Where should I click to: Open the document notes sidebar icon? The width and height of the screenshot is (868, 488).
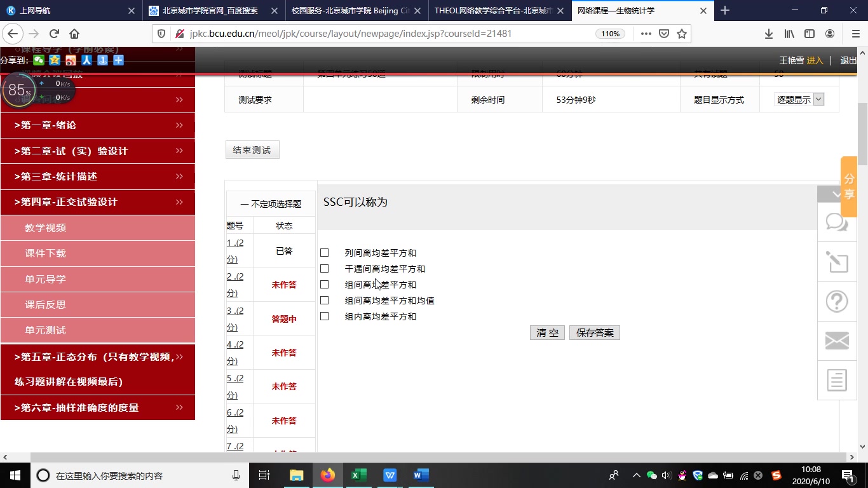click(837, 381)
